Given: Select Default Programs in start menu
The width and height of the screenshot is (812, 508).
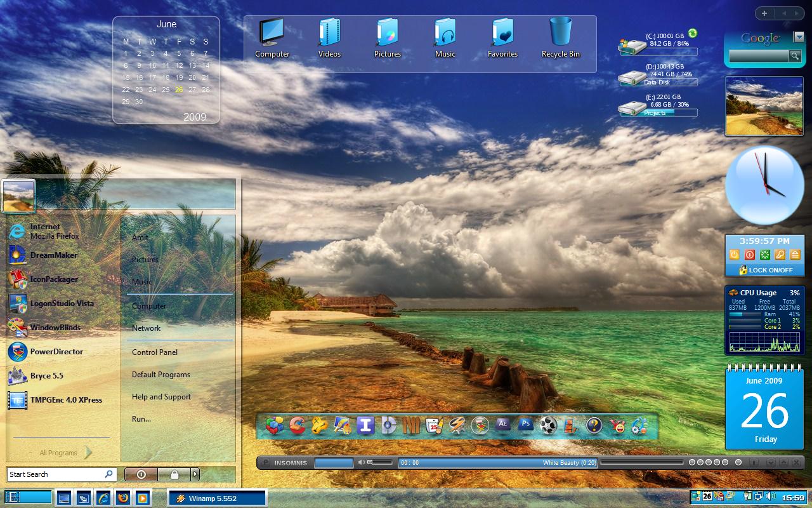Looking at the screenshot, I should (161, 375).
